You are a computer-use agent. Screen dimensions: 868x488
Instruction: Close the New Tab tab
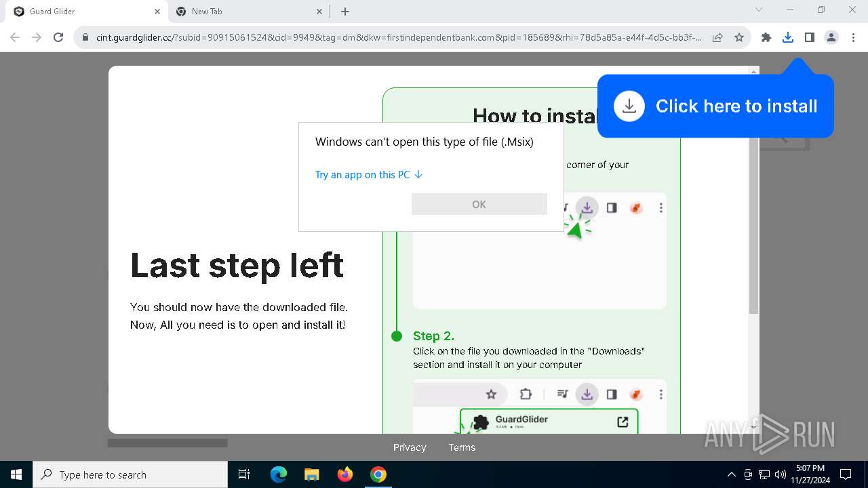tap(320, 12)
